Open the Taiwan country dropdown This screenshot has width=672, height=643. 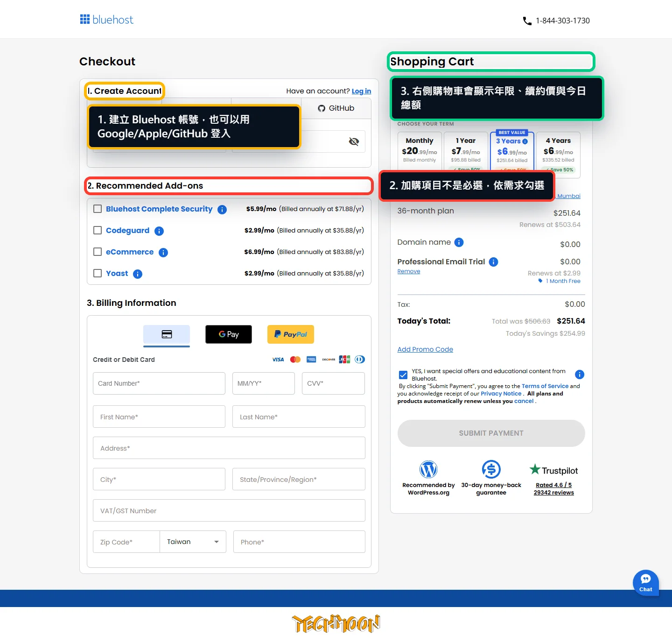click(x=193, y=542)
